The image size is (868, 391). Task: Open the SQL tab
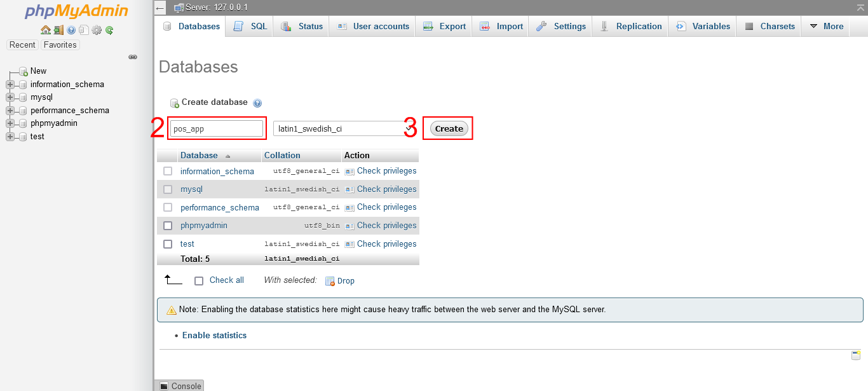pyautogui.click(x=250, y=27)
